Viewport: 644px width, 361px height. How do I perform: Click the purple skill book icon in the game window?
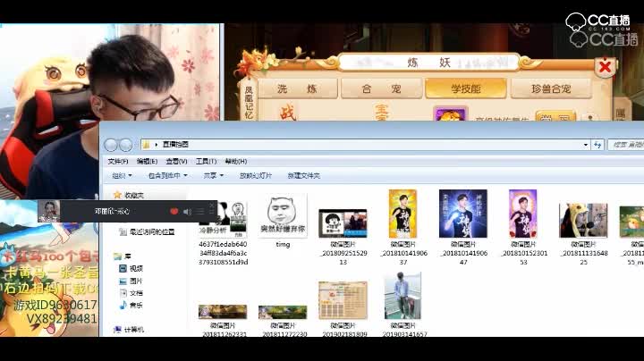point(451,114)
